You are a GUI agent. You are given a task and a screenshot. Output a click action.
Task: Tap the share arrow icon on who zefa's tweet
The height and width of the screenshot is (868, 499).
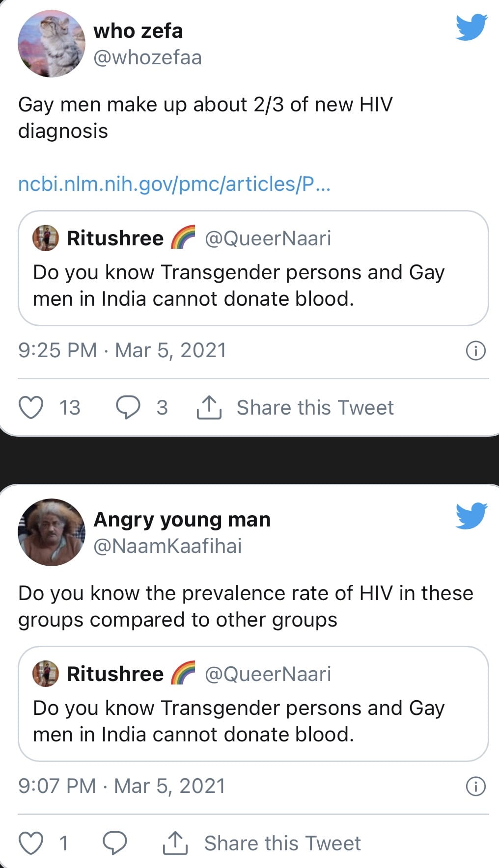pyautogui.click(x=209, y=407)
